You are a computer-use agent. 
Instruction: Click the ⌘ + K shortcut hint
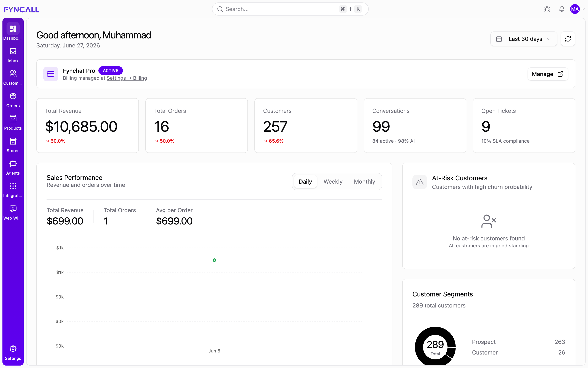pos(350,9)
